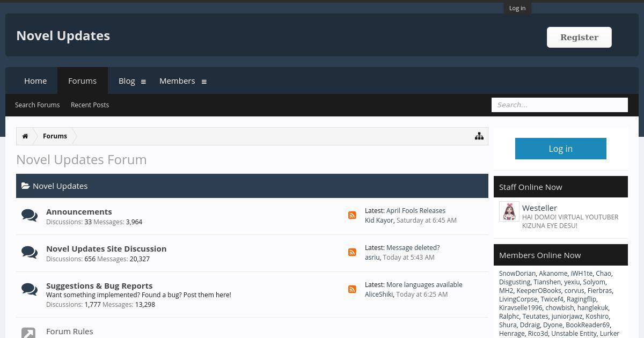Click the folder icon beside Novel Updates category
The width and height of the screenshot is (644, 338).
pyautogui.click(x=25, y=186)
